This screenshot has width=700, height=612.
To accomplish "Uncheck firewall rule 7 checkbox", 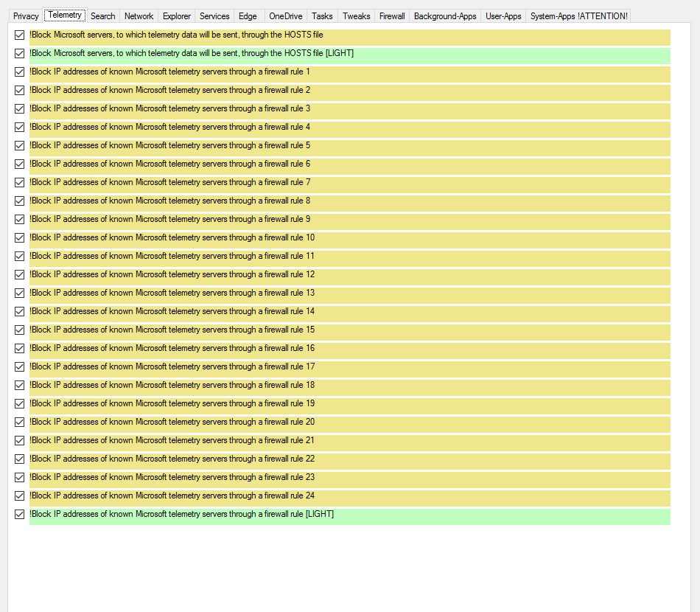I will (x=19, y=182).
